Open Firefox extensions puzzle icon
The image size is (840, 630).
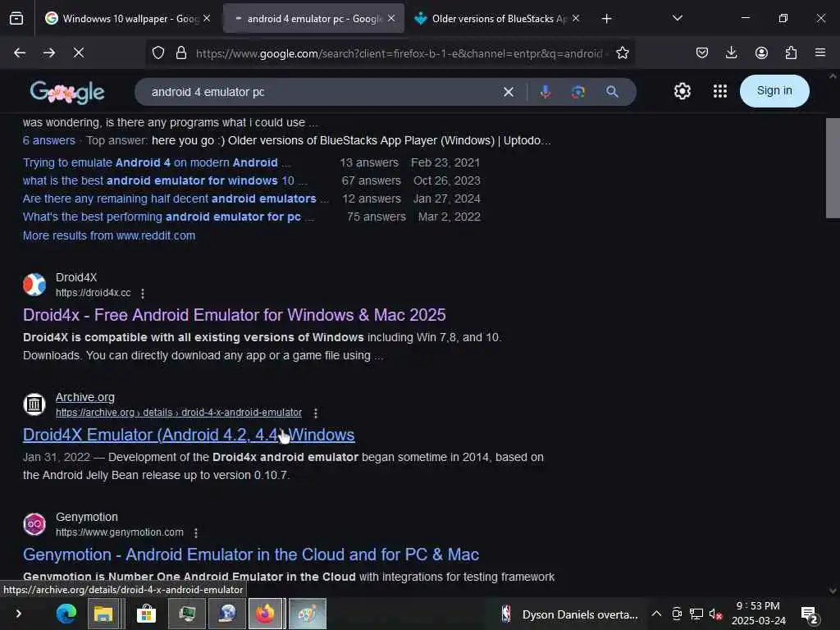click(791, 52)
